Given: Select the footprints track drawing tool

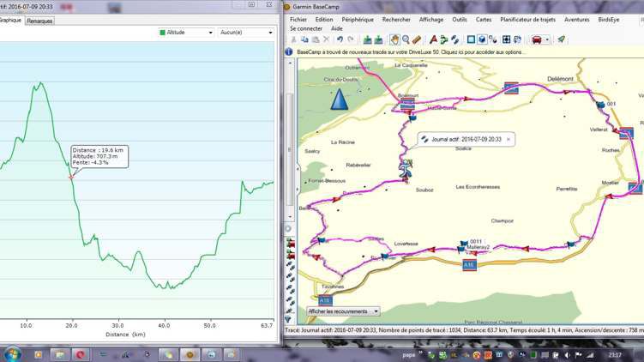Looking at the screenshot, I should [454, 39].
